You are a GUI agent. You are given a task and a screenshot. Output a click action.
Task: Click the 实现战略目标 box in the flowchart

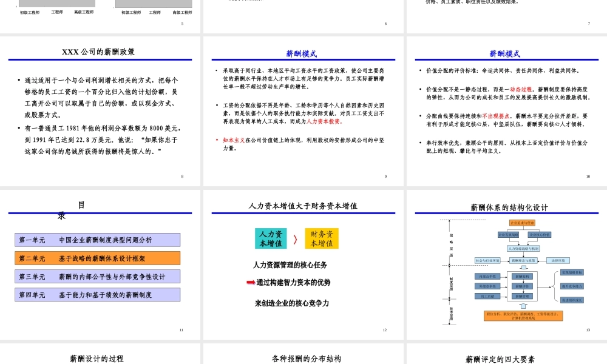(572, 272)
